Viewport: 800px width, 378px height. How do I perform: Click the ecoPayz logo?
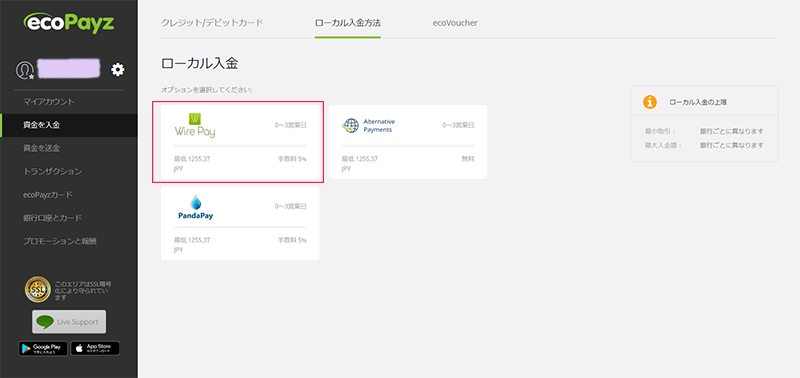pos(69,23)
